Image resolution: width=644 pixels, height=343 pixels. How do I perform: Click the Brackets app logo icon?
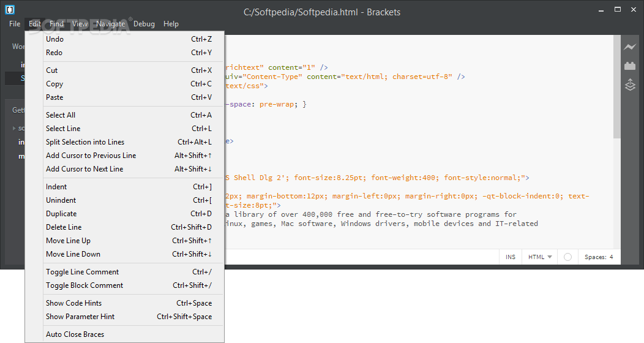click(x=10, y=9)
